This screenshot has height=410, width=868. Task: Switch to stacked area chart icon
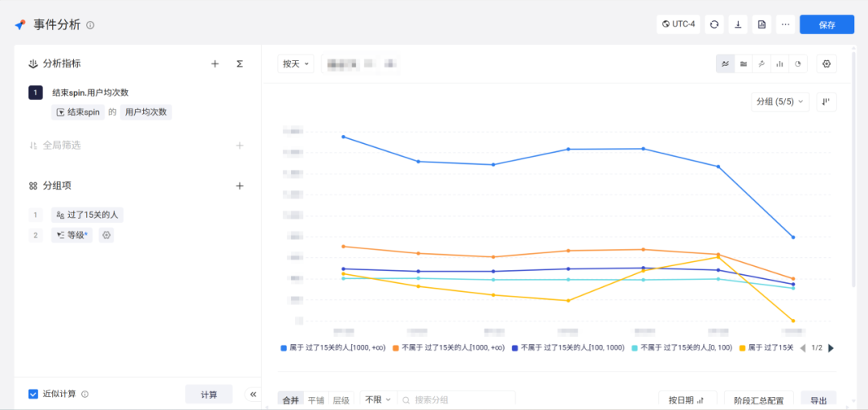(x=743, y=64)
